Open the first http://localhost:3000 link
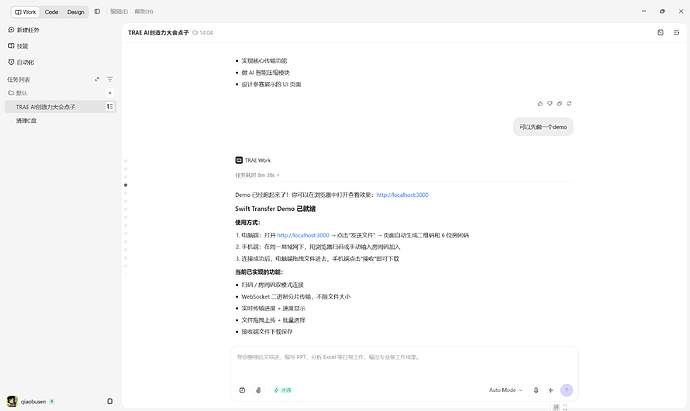Viewport: 690px width, 411px height. 402,195
